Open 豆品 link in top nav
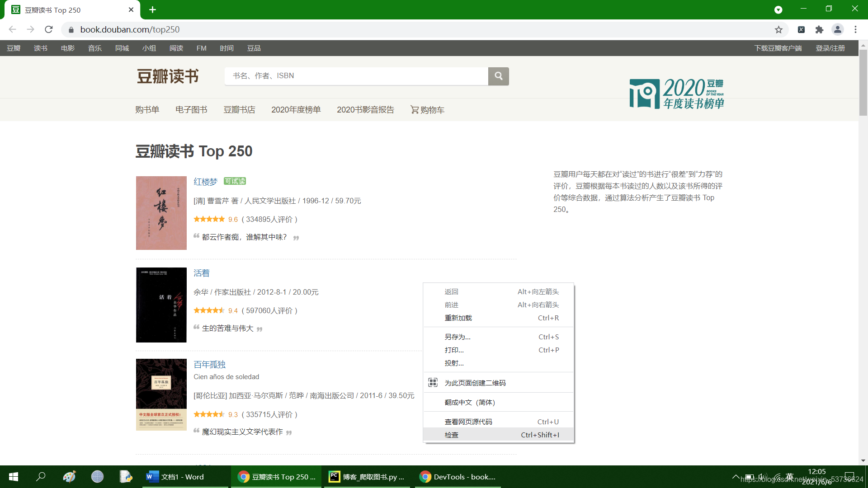This screenshot has width=868, height=488. (x=254, y=48)
